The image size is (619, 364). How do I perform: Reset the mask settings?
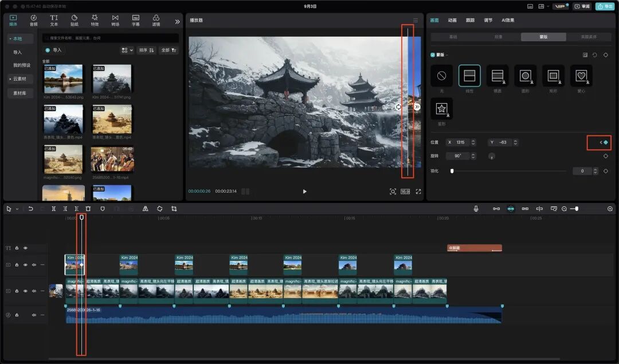594,55
